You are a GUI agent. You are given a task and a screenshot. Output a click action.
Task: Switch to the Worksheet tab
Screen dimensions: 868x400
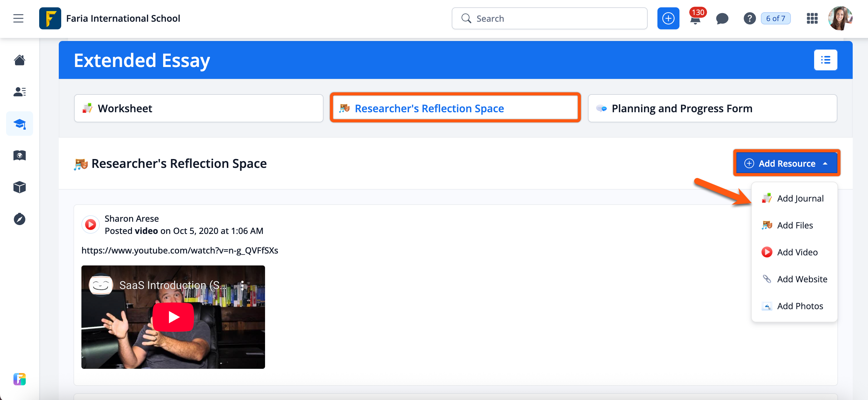198,109
